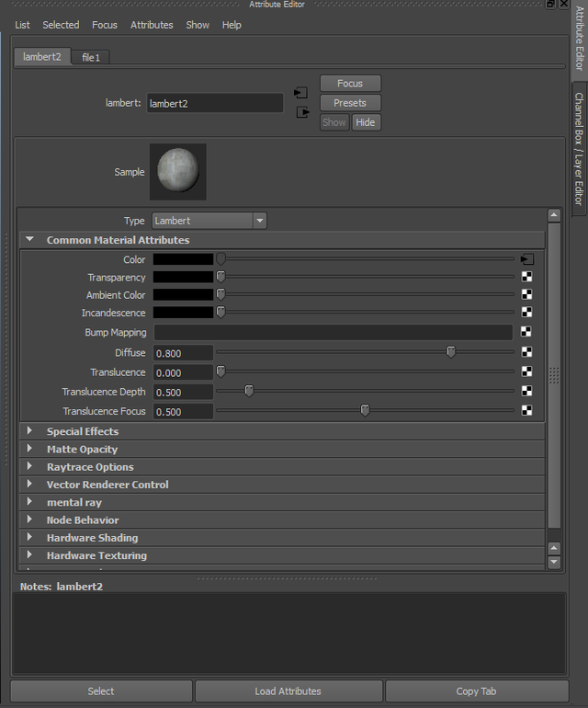Click the Ambient Color checker map icon

[526, 294]
